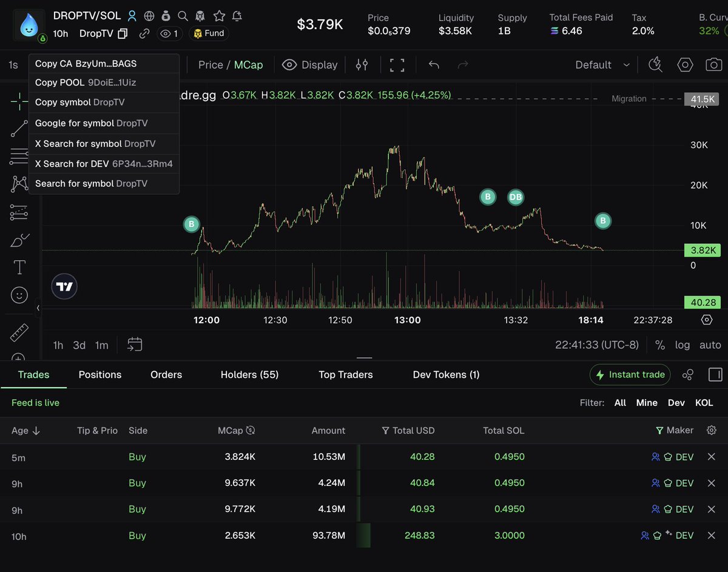Favorite the pair with the star icon

click(x=219, y=16)
